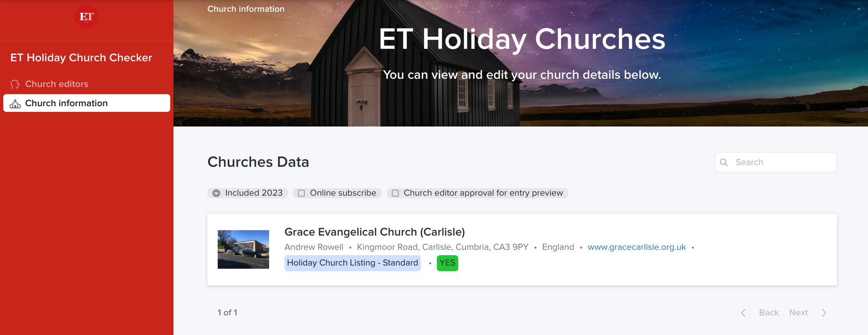Open the Church editors menu item
This screenshot has width=868, height=335.
56,84
